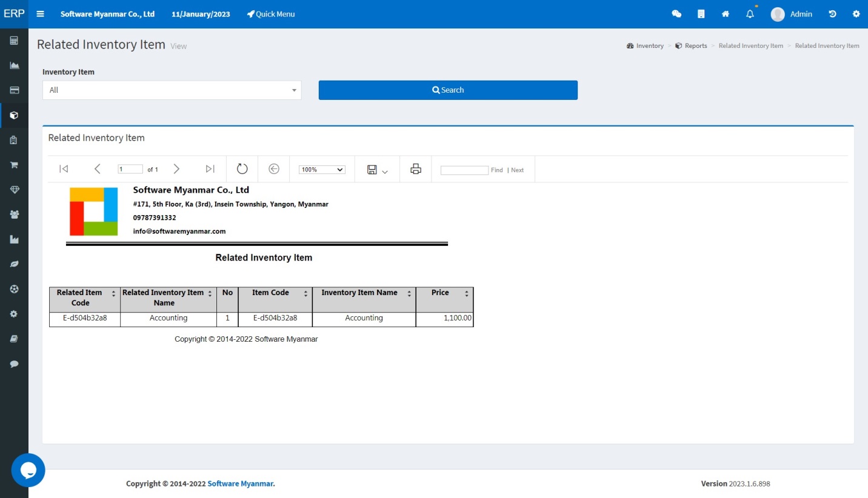Screen dimensions: 868x498
Task: Click the current page number field
Action: [x=130, y=170]
